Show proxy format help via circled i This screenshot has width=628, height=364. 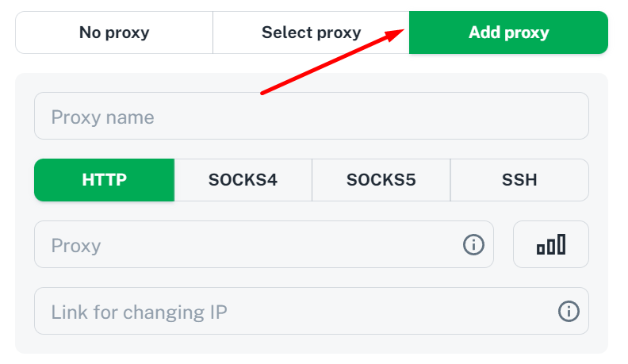click(473, 244)
